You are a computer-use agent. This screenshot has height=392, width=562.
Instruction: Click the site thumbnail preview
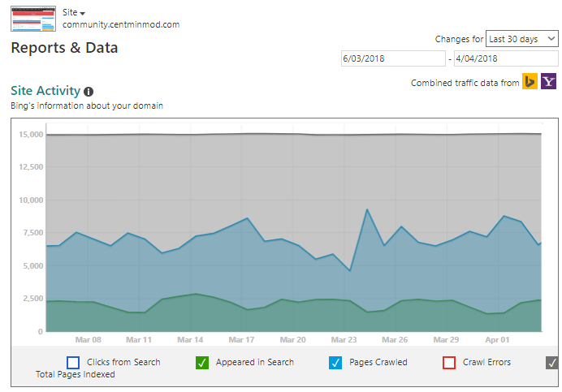(33, 19)
